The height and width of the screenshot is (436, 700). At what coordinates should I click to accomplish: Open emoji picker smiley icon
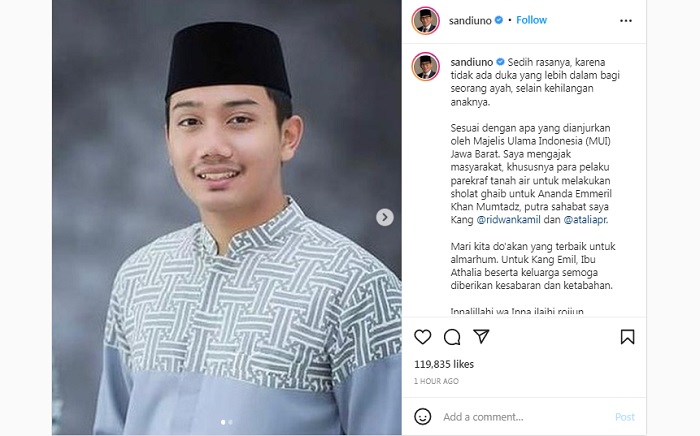click(422, 417)
